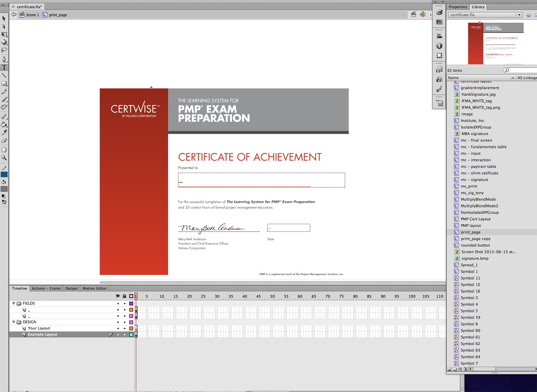Open the Motion Editor tab
Viewport: 537px width, 392px height.
tap(94, 288)
